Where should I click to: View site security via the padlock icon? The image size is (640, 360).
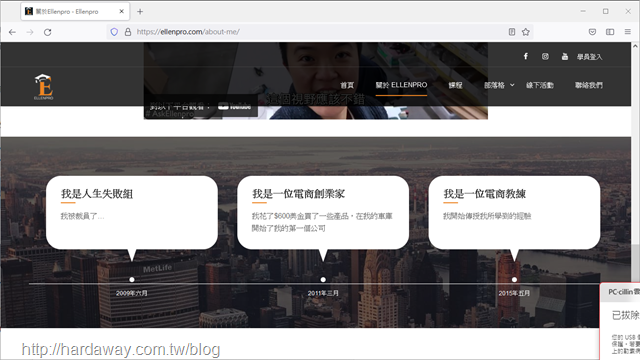point(128,32)
